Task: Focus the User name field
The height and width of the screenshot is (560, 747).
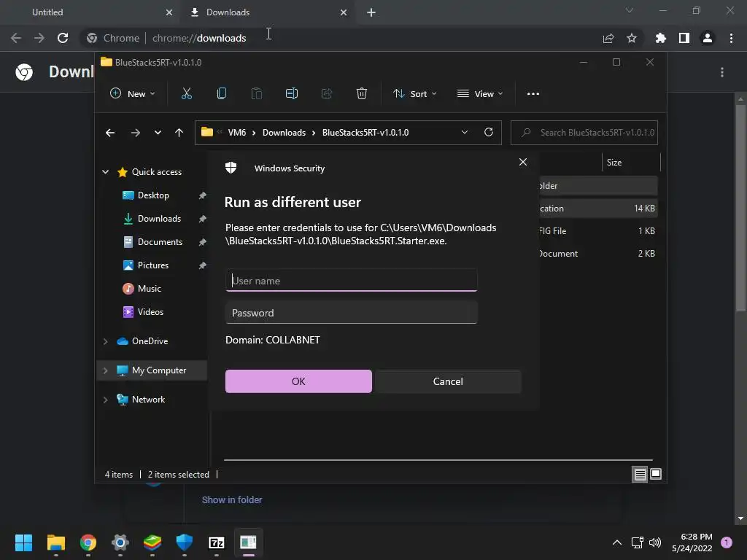Action: [x=351, y=281]
